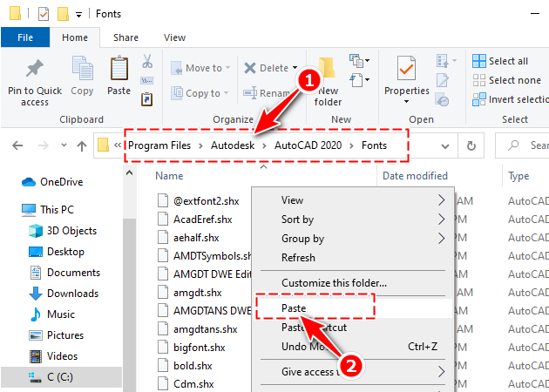Open Pictures in the navigation pane
This screenshot has height=392, width=549.
57,335
